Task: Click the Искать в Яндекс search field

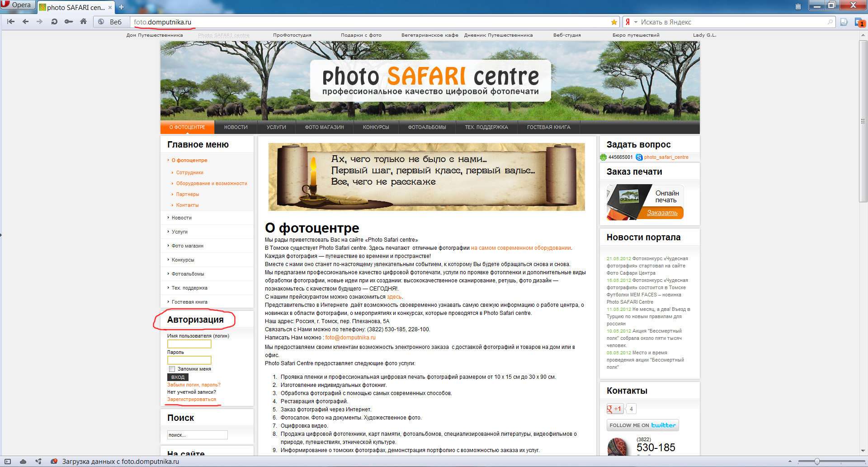Action: point(732,22)
